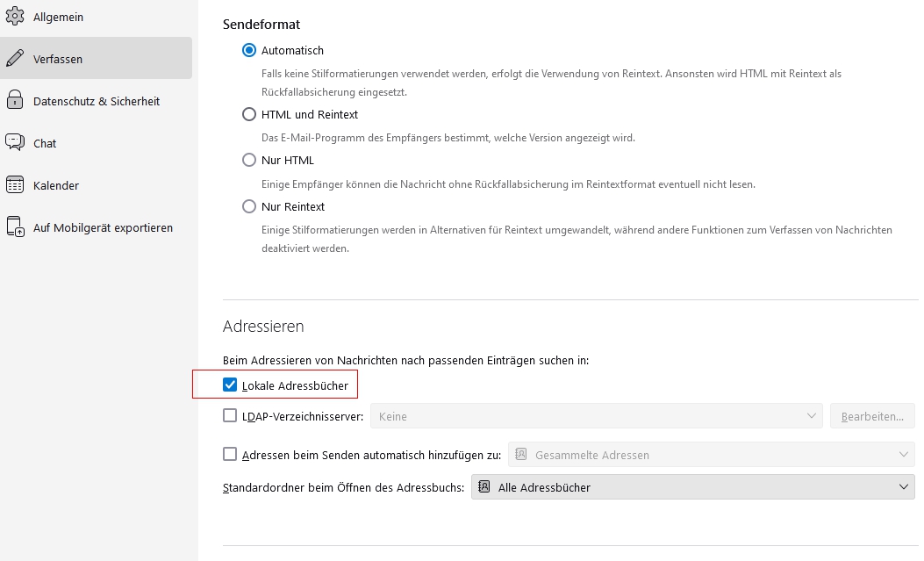Click the Kalender icon in sidebar
Screen dimensions: 924x561
(x=15, y=185)
